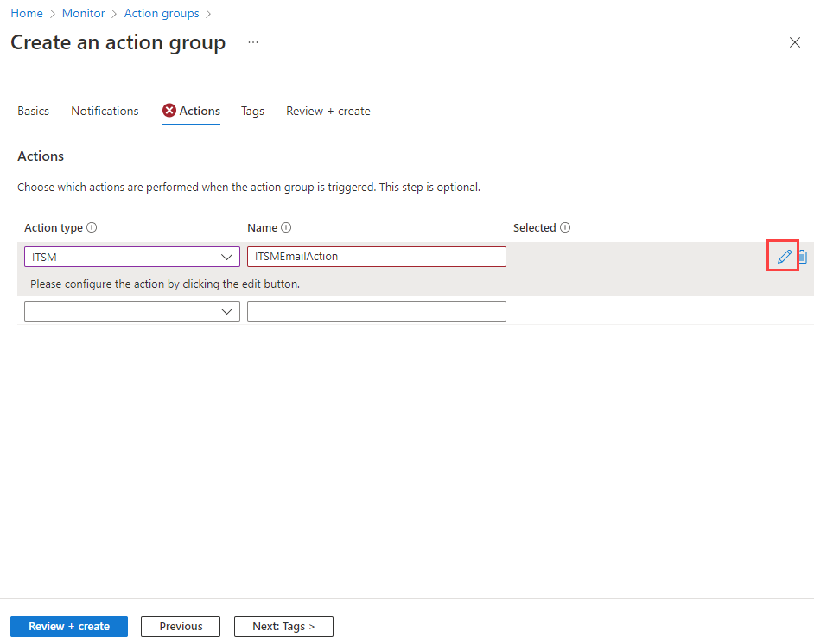
Task: Open the Monitor breadcrumb link
Action: 84,13
